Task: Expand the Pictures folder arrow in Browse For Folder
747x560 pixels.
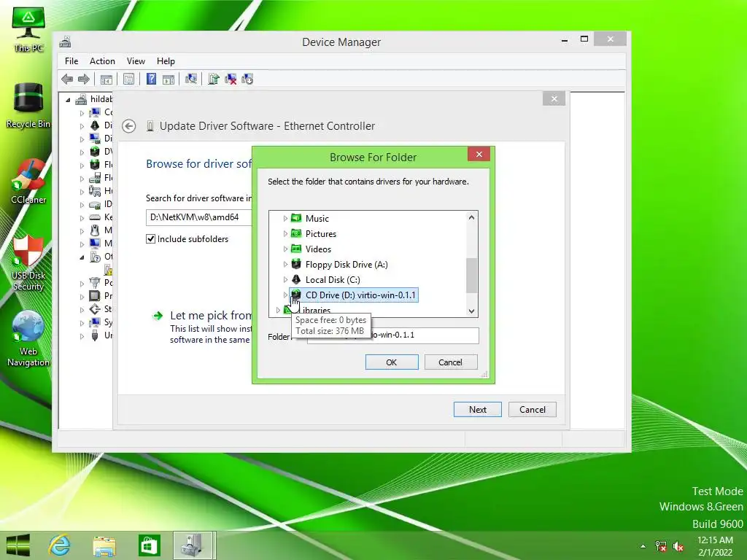Action: coord(285,233)
